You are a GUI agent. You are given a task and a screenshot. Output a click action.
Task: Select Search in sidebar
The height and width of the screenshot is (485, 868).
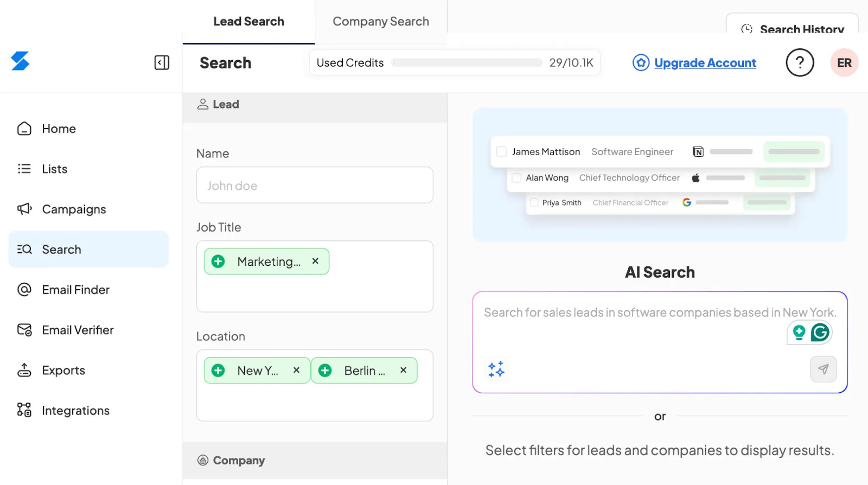pos(88,249)
